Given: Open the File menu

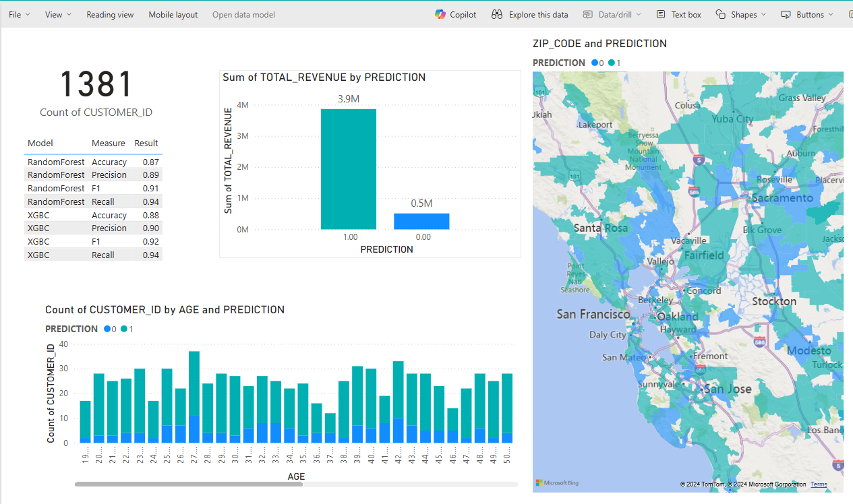Looking at the screenshot, I should [x=19, y=14].
